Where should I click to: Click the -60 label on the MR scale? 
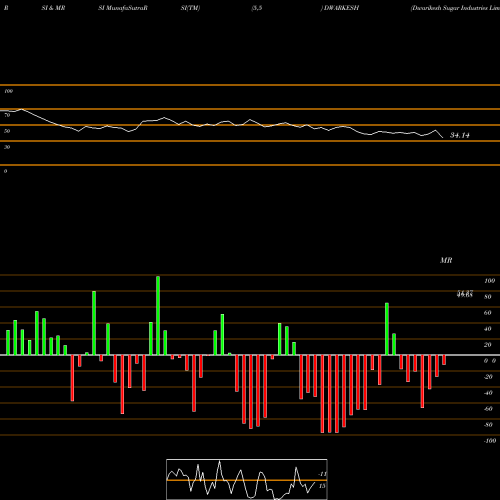pyautogui.click(x=488, y=409)
